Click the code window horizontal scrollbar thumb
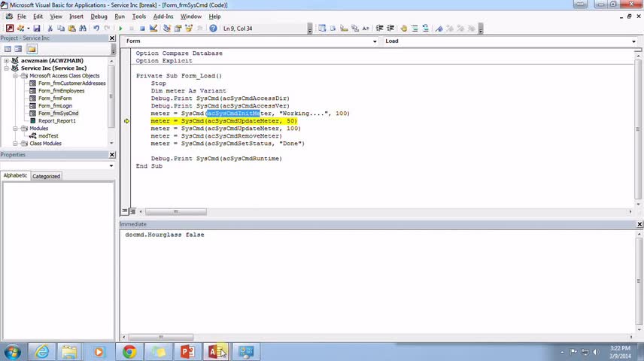This screenshot has width=644, height=361. [176, 211]
